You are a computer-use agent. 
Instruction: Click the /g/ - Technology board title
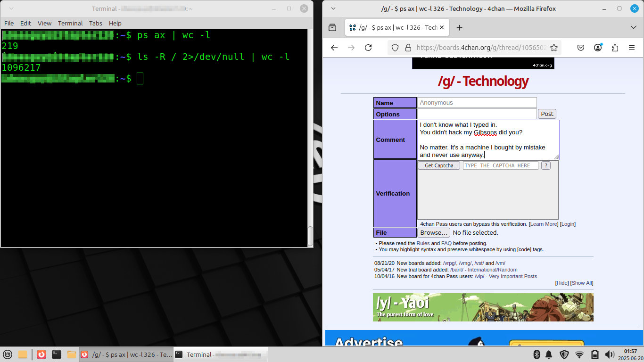coord(483,81)
